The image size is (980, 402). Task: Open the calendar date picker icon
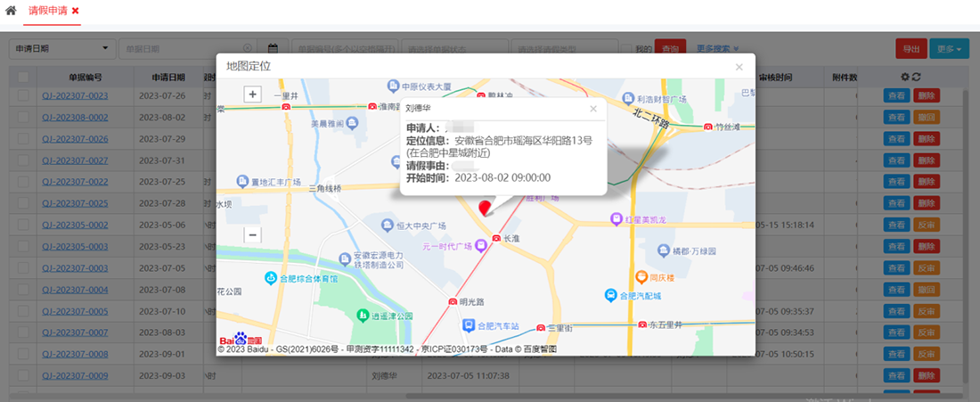(x=274, y=48)
